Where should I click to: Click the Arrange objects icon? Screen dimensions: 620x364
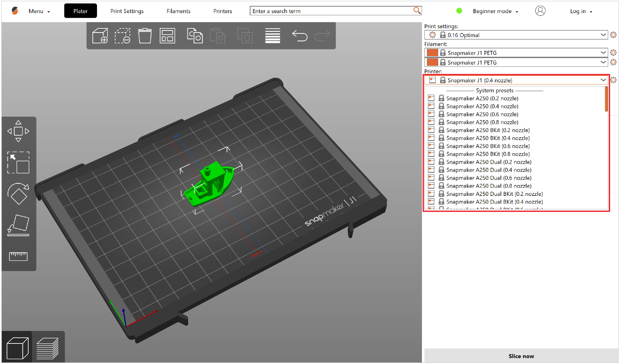pyautogui.click(x=167, y=36)
